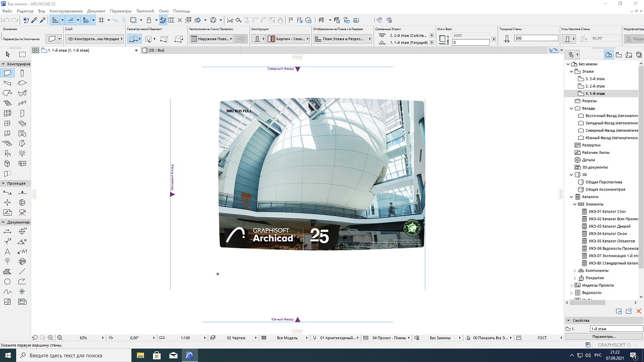Viewport: 644px width, 362px height.
Task: Click the Eyedropper pick-up parameters icon
Action: pyautogui.click(x=34, y=20)
